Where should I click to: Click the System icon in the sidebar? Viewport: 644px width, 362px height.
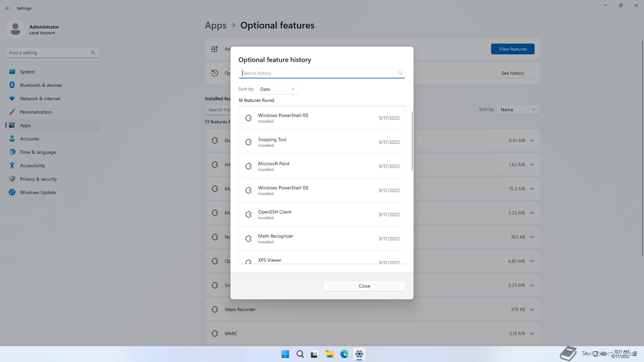point(12,72)
